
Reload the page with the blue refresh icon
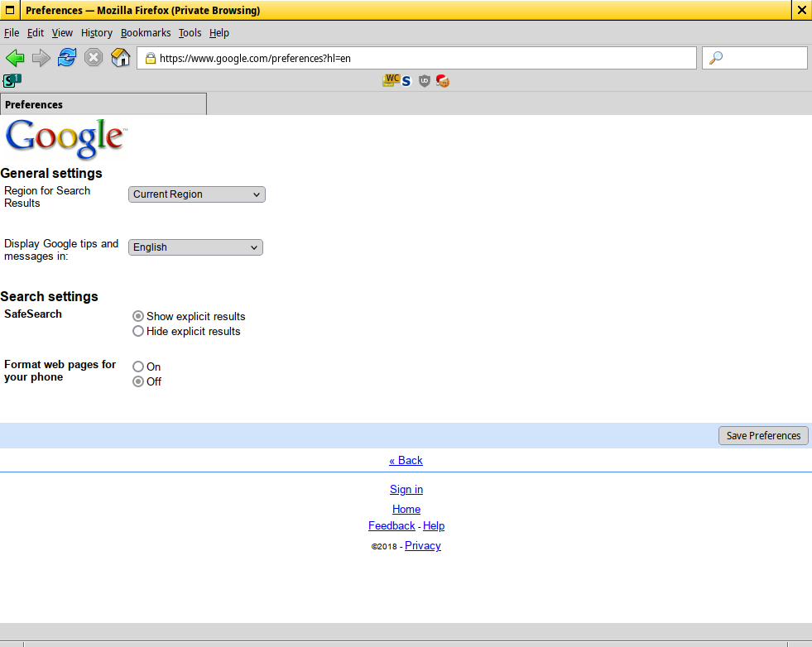[x=67, y=57]
